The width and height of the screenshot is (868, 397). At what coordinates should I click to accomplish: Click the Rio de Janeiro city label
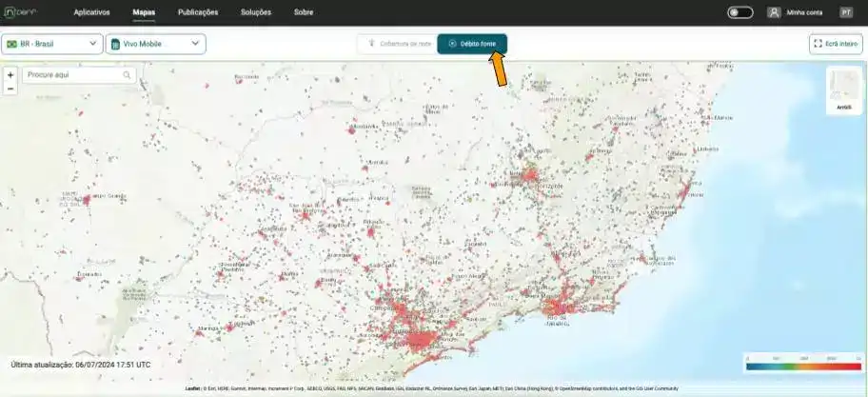pyautogui.click(x=555, y=320)
